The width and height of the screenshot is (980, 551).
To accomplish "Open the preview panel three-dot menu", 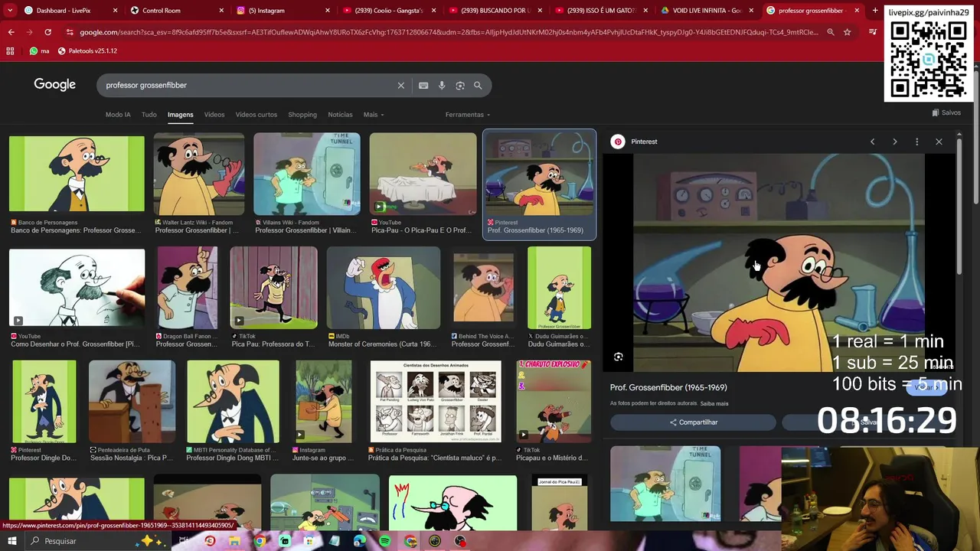I will pyautogui.click(x=916, y=142).
